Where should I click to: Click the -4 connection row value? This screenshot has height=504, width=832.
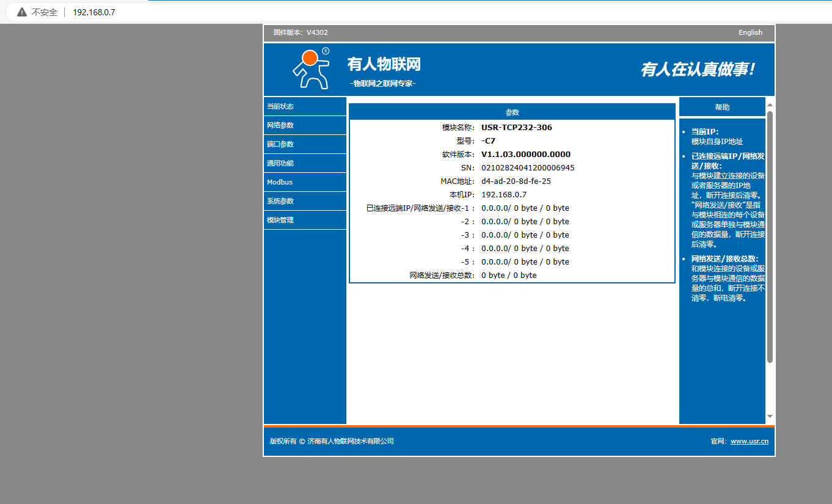pyautogui.click(x=525, y=249)
